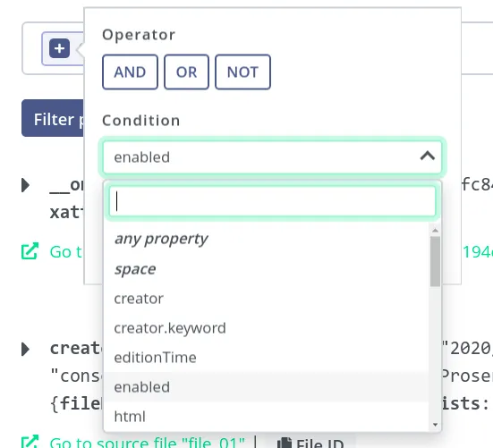Click the dropdown list scrollbar thumb
Screen dimensions: 493x448
pyautogui.click(x=435, y=261)
